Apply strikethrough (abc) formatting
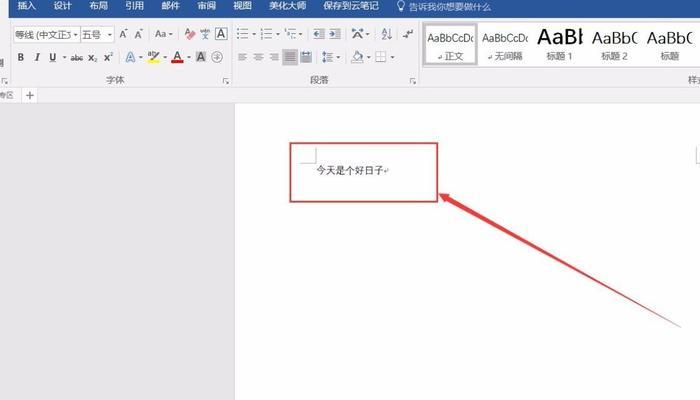This screenshot has width=700, height=400. 77,58
